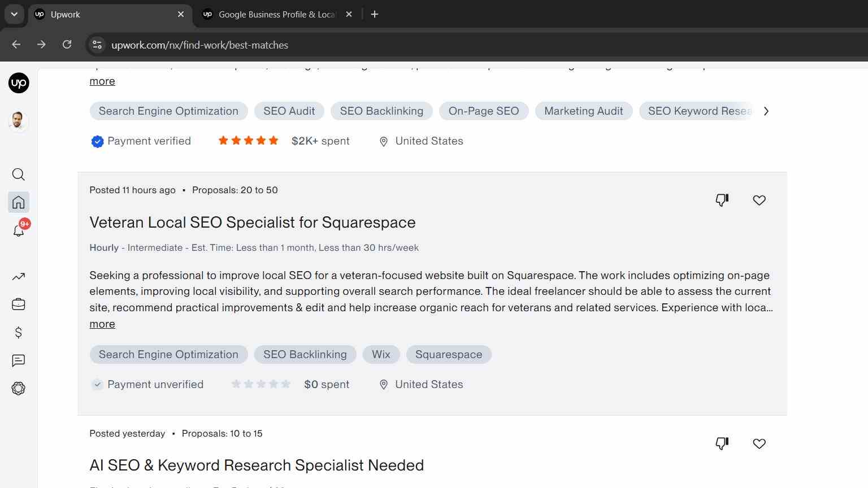Image resolution: width=868 pixels, height=488 pixels.
Task: Select the Squarespace skill tag
Action: [x=449, y=355]
